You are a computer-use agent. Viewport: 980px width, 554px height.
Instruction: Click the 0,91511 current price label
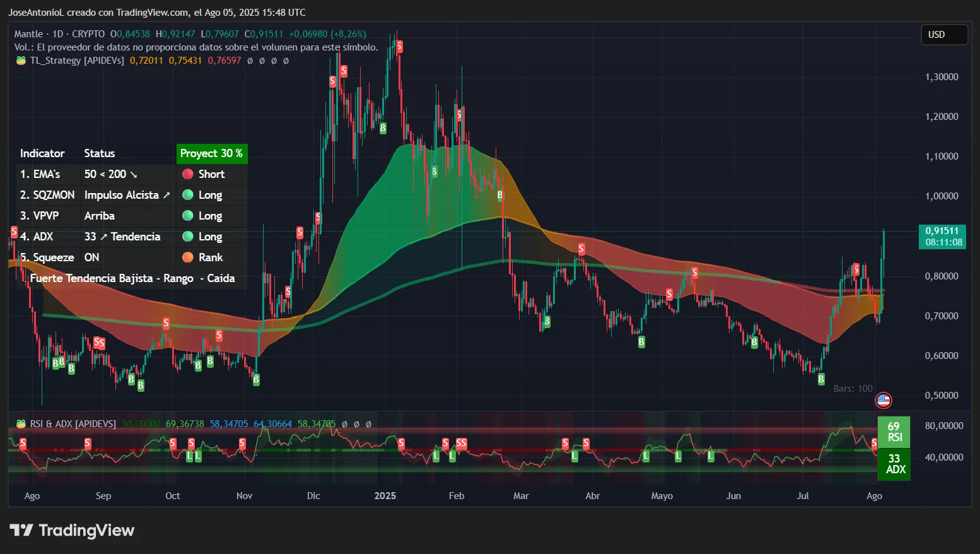pos(942,231)
